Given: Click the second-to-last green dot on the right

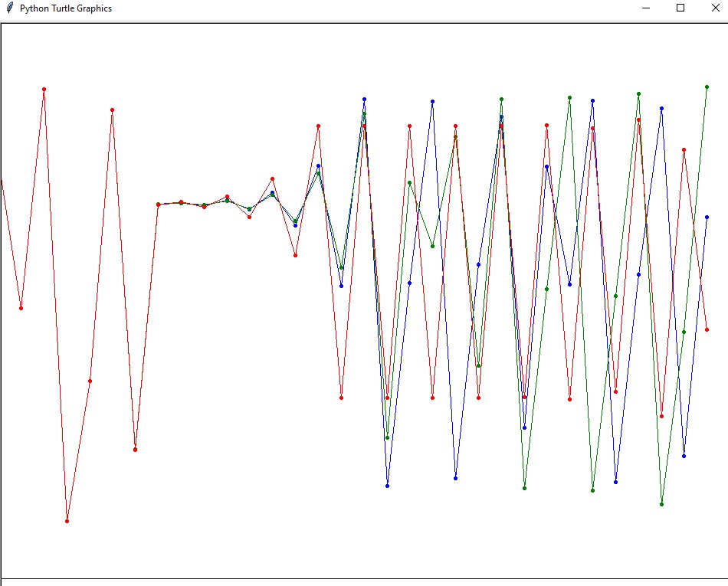Looking at the screenshot, I should [684, 332].
